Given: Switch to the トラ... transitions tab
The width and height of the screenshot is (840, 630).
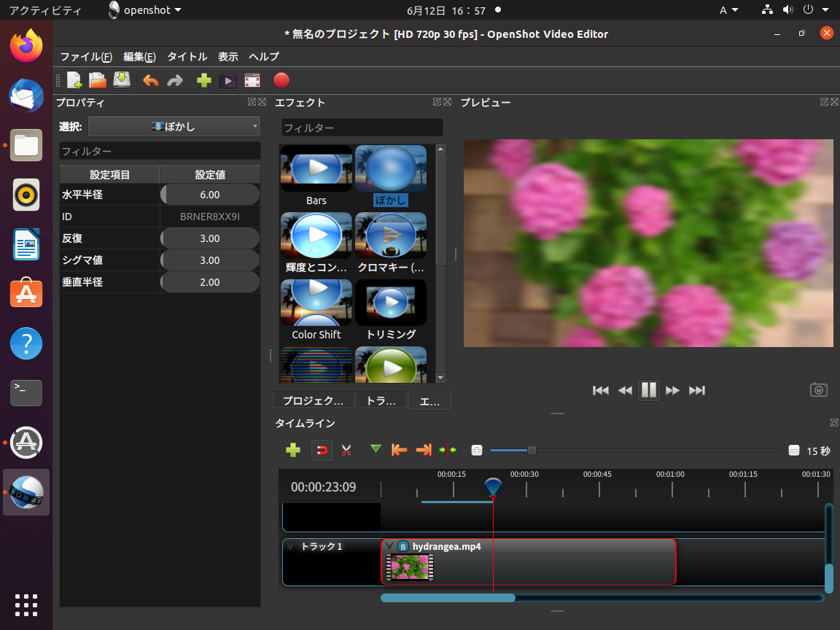Looking at the screenshot, I should (x=381, y=400).
